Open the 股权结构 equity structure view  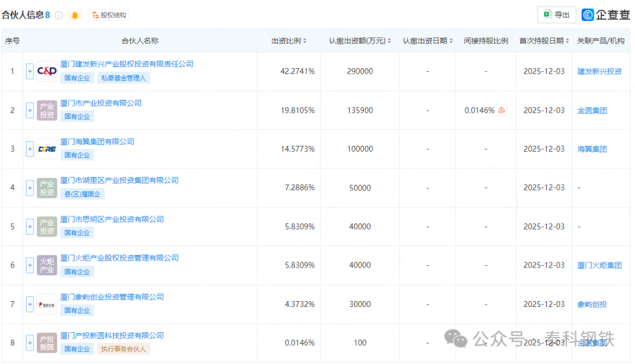[109, 15]
